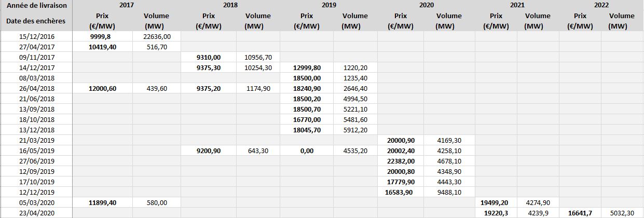Click price value 16641,7
This screenshot has height=218, width=644.
(x=580, y=213)
